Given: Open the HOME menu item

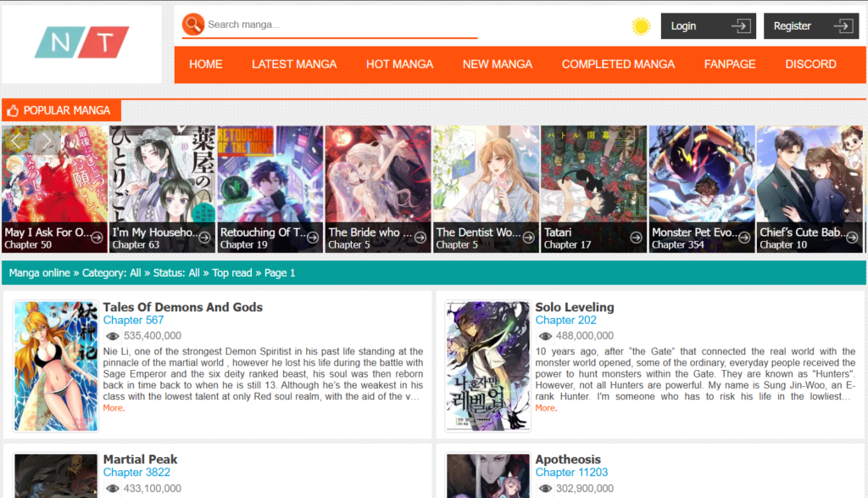Looking at the screenshot, I should 205,64.
